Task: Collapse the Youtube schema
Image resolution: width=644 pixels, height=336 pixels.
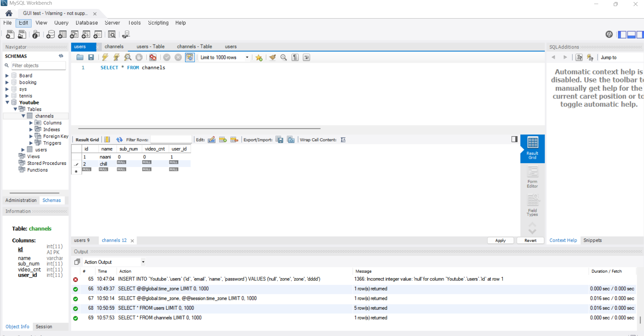Action: [7, 102]
